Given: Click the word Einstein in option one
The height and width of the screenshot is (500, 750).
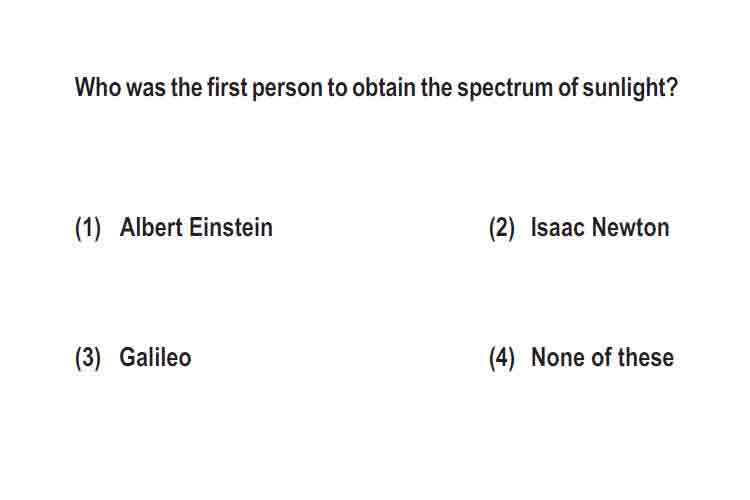Looking at the screenshot, I should [x=231, y=227].
